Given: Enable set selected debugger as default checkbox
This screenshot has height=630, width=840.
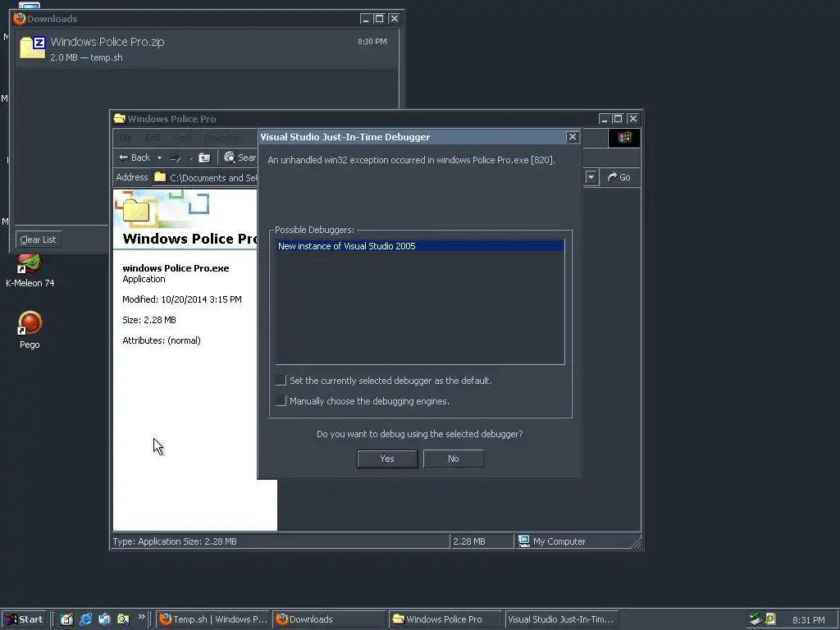Looking at the screenshot, I should click(281, 381).
